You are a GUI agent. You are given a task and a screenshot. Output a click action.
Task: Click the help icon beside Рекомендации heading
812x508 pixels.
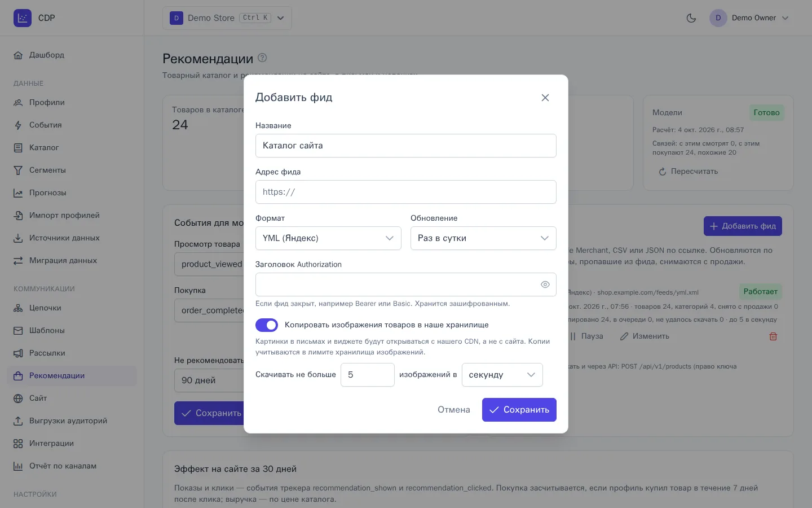(x=262, y=58)
